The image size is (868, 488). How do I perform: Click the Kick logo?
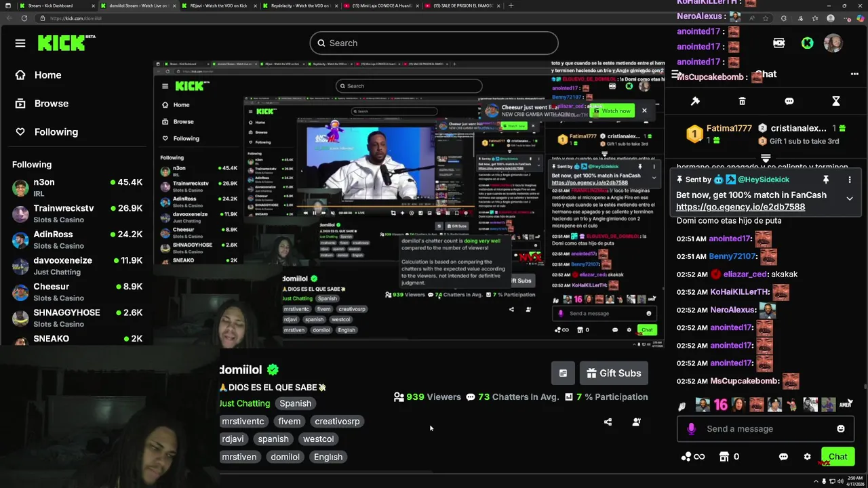click(x=66, y=43)
